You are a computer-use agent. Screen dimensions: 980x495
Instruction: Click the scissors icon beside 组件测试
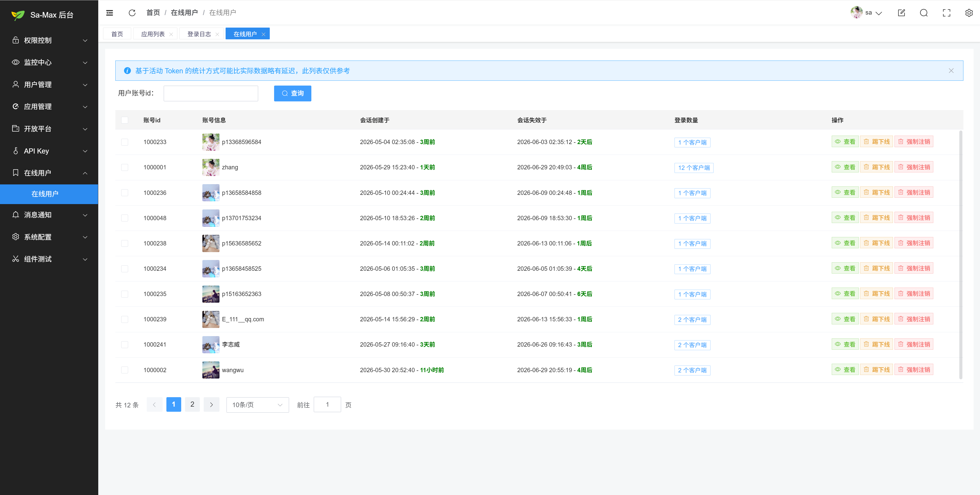click(x=16, y=259)
